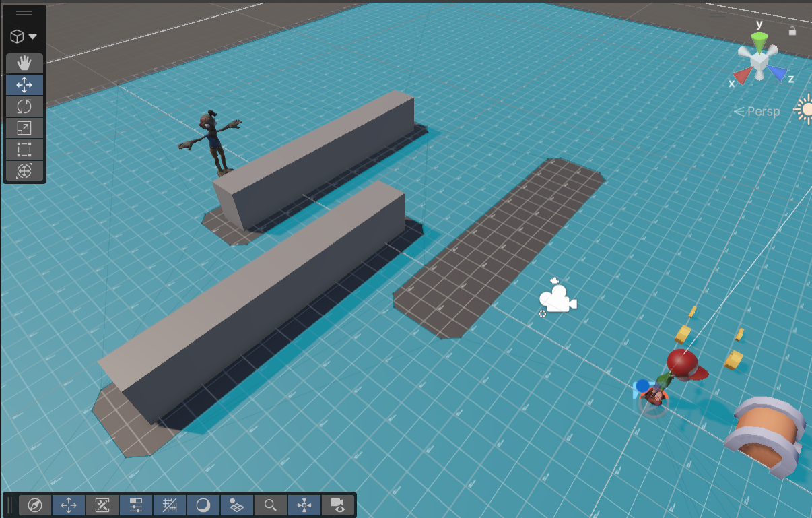Select the Rect tool
Image resolution: width=812 pixels, height=518 pixels.
coord(24,150)
